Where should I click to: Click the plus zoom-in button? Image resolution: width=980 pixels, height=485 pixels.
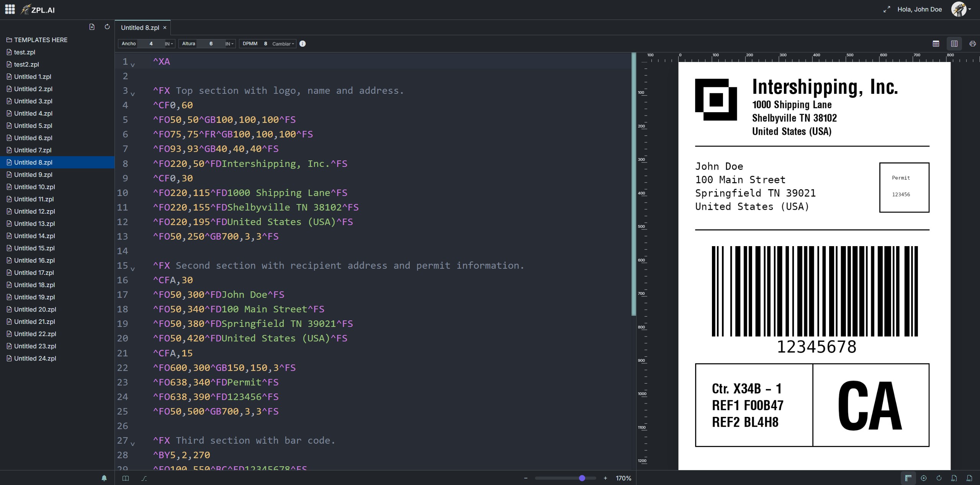point(605,478)
